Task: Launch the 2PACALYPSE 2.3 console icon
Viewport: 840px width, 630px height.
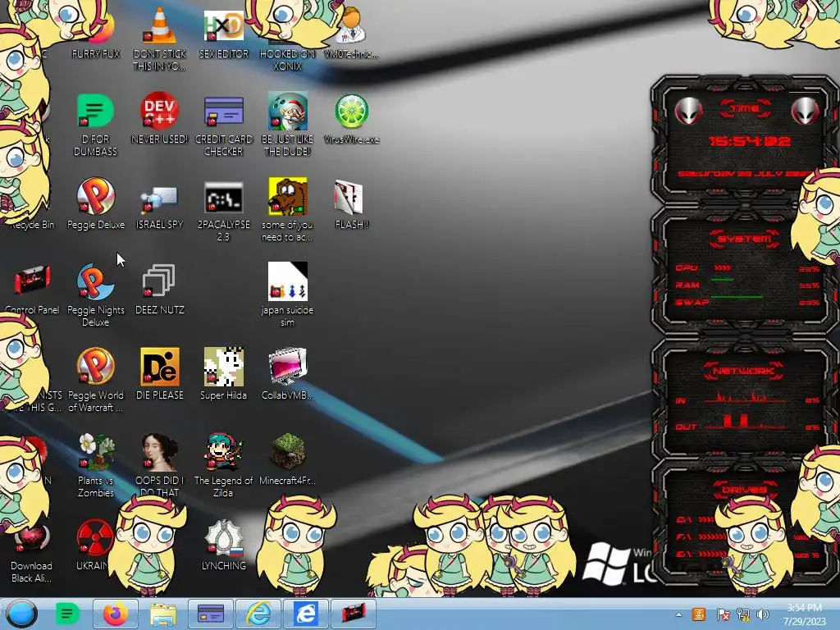Action: pyautogui.click(x=224, y=197)
